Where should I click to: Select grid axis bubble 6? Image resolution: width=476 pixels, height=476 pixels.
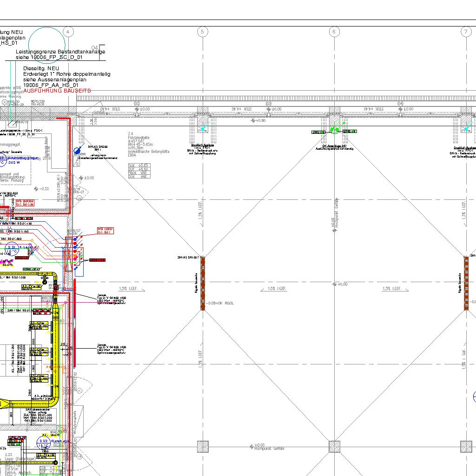coord(334,32)
